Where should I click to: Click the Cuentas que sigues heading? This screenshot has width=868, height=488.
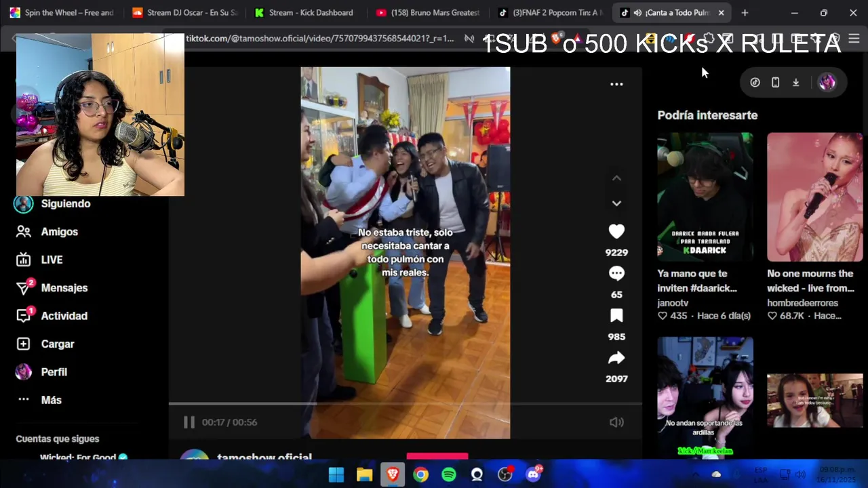point(58,439)
